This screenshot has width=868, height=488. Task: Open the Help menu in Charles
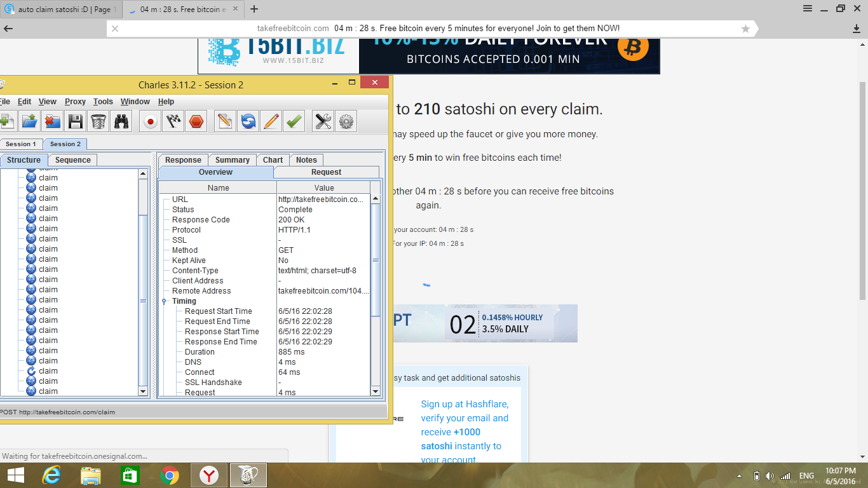tap(166, 102)
